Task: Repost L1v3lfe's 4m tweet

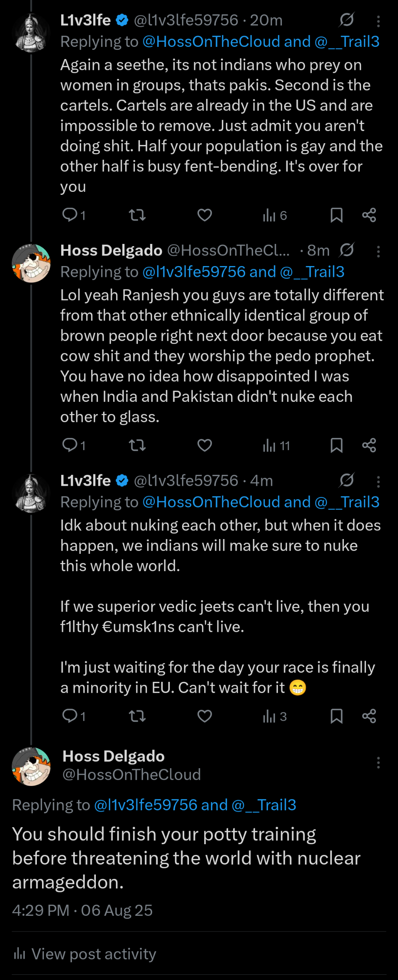Action: tap(137, 716)
